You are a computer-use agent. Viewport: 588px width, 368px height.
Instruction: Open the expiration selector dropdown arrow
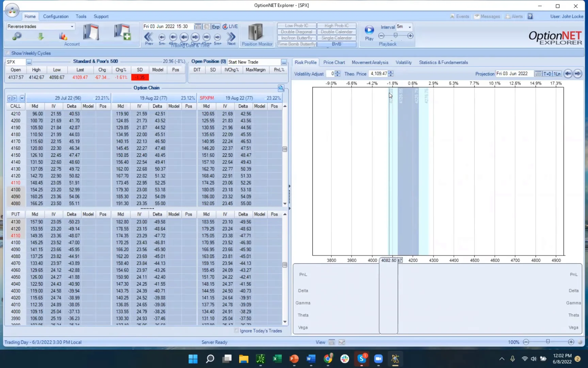[x=22, y=98]
